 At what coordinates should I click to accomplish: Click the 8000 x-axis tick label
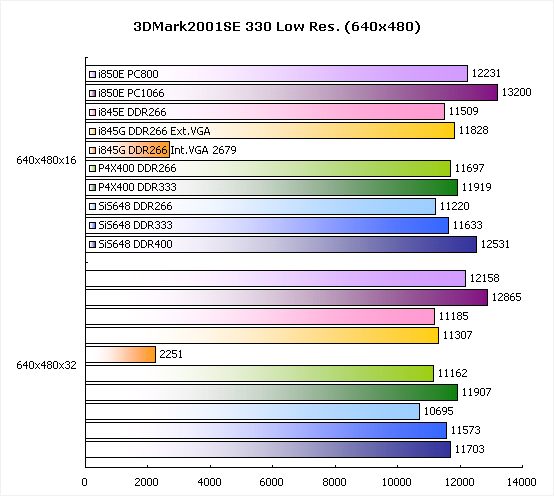[x=334, y=482]
